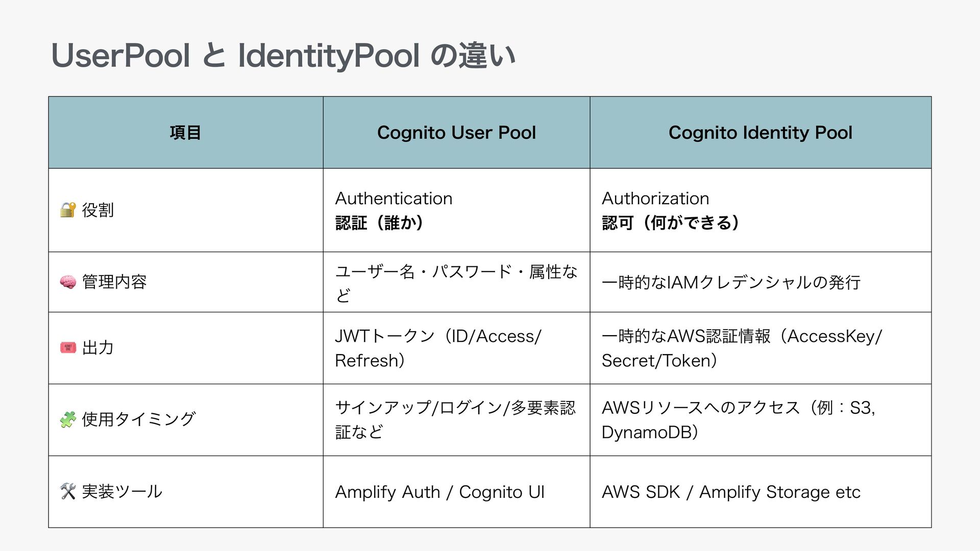Click the Cognito User Pool header cell
980x551 pixels.
pyautogui.click(x=456, y=133)
